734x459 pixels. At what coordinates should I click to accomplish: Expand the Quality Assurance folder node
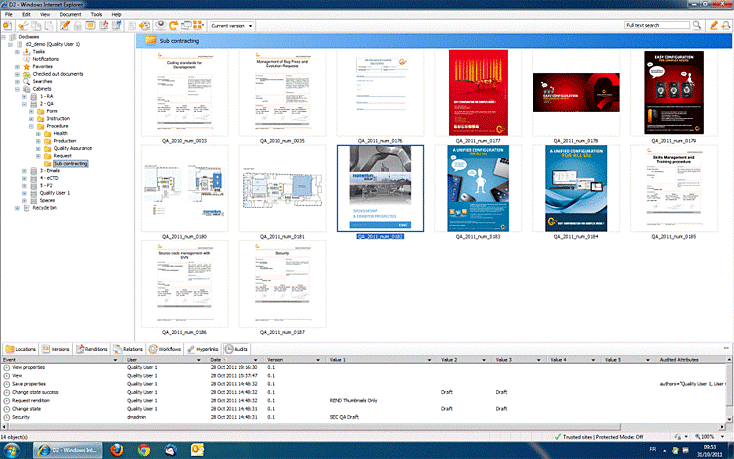[37, 148]
